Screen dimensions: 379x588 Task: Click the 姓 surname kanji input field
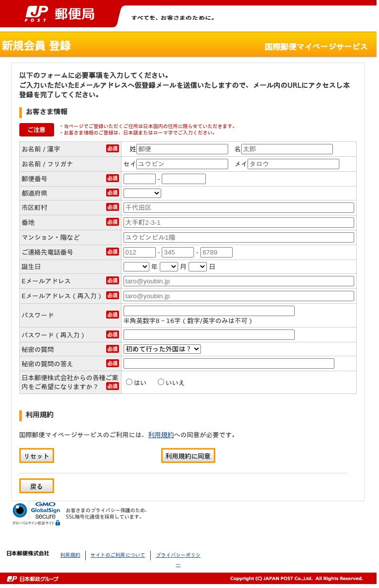click(x=182, y=149)
